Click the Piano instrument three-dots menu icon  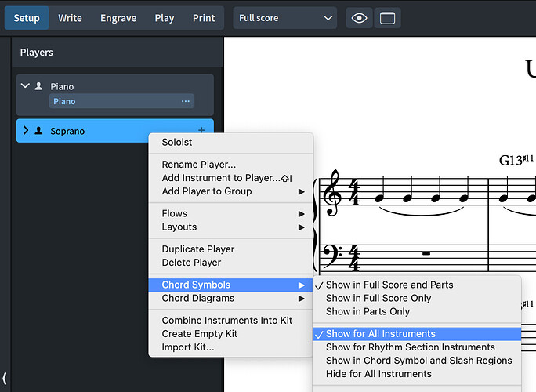point(186,101)
